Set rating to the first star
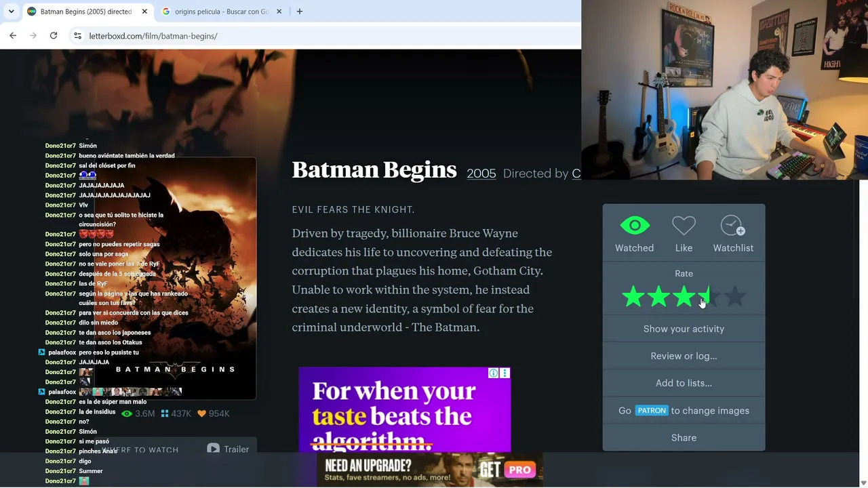Viewport: 868px width, 488px height. coord(633,297)
